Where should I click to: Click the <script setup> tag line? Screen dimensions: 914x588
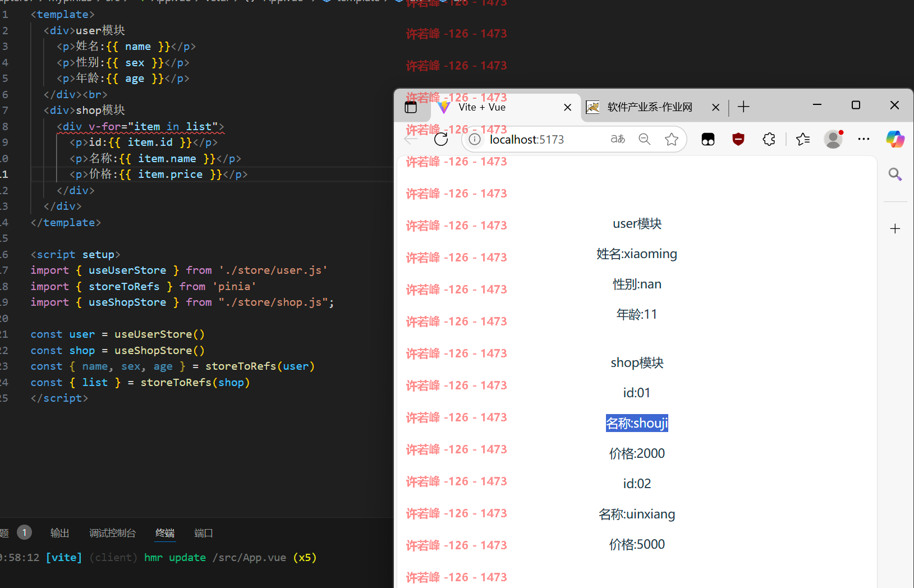pos(75,255)
